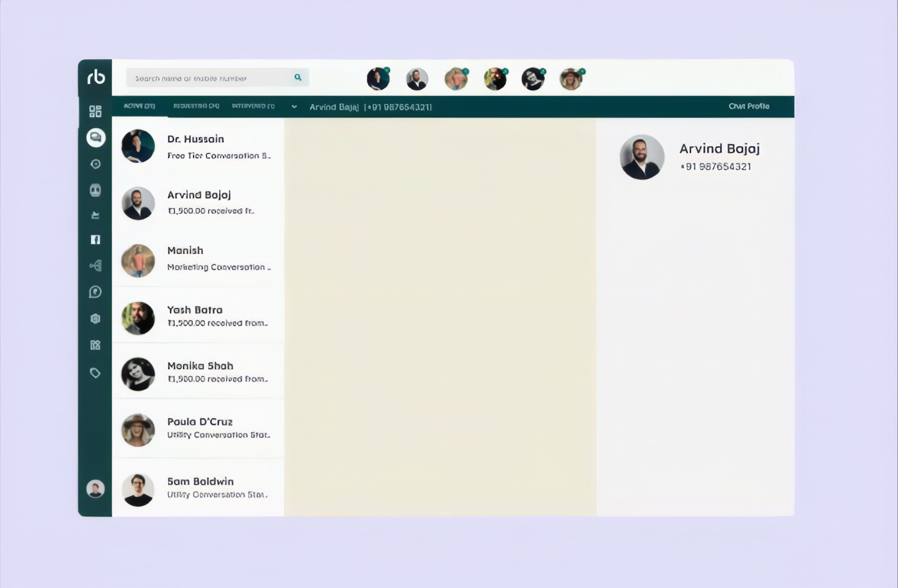Click the first agent avatar in the top bar
The width and height of the screenshot is (898, 588).
click(379, 78)
